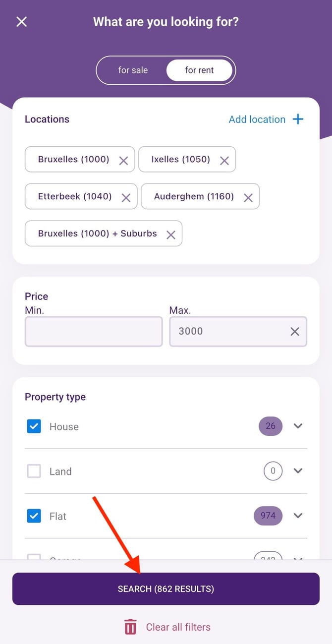Expand the Land property type options
Image resolution: width=332 pixels, height=644 pixels.
tap(298, 471)
